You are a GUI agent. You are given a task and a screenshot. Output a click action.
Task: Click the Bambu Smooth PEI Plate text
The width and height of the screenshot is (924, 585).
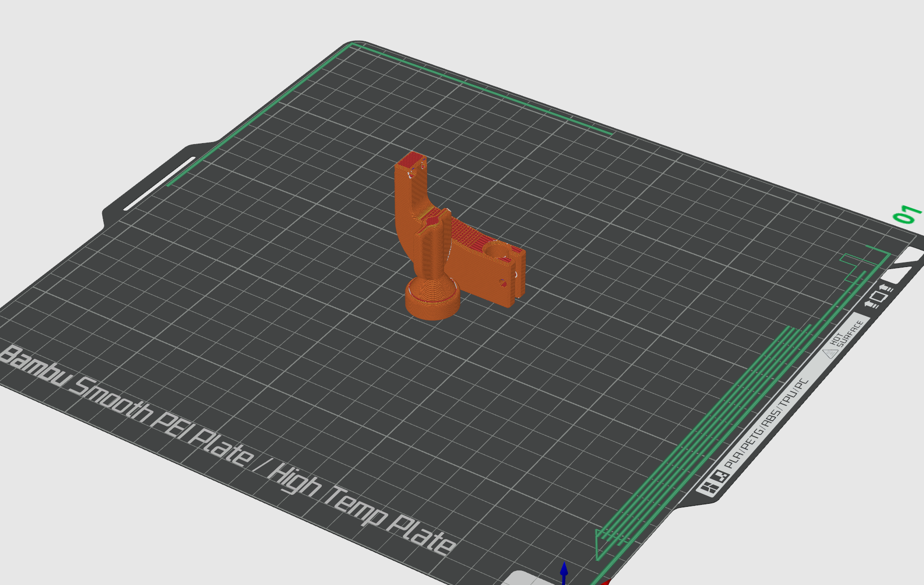[126, 407]
